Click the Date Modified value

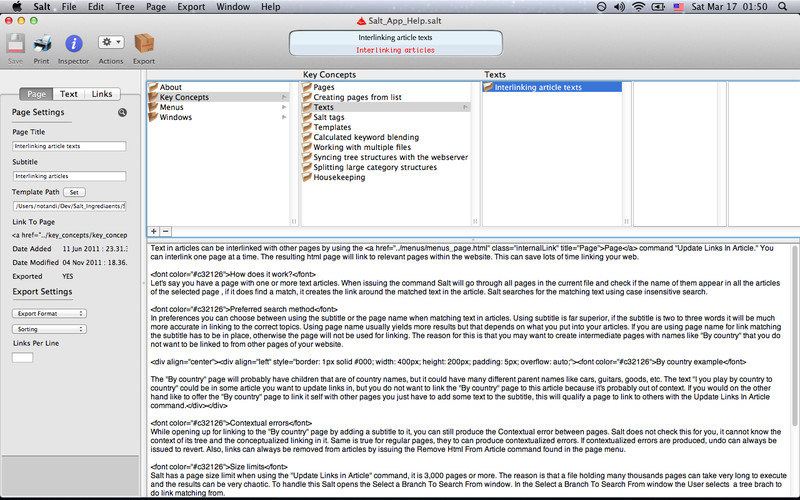coord(95,262)
